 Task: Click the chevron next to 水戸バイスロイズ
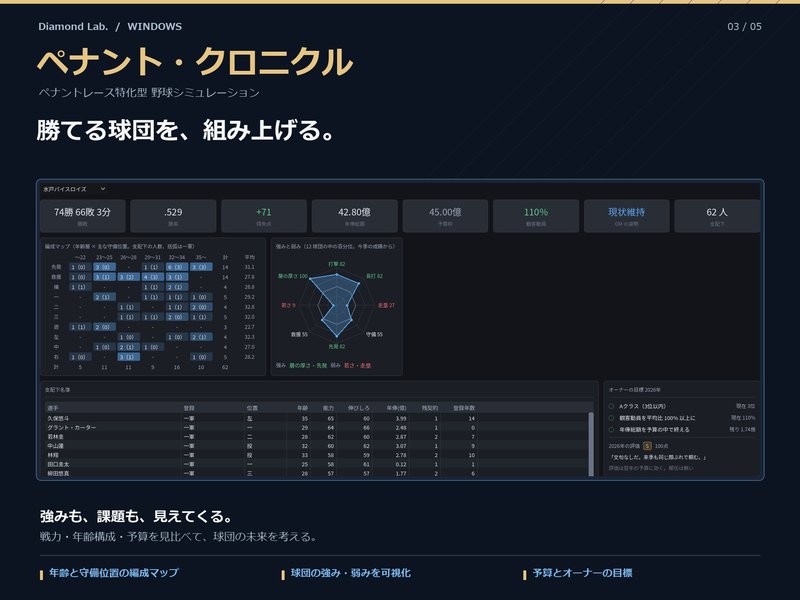coord(103,189)
